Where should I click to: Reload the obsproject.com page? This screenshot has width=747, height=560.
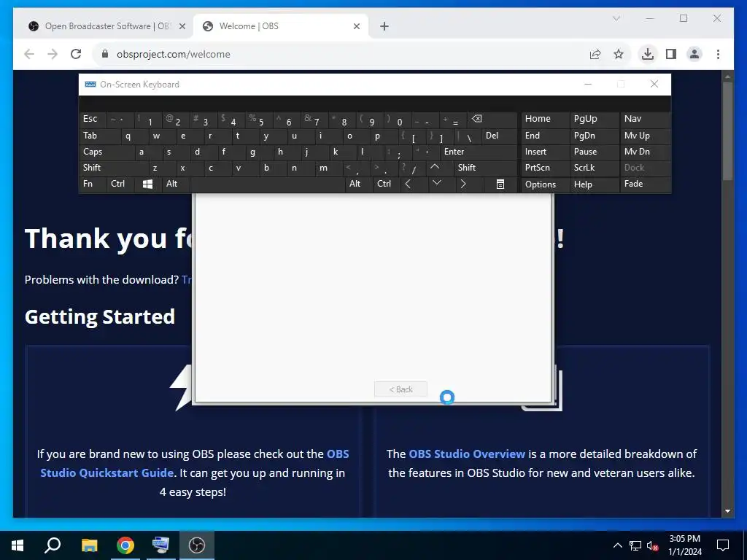click(x=76, y=54)
